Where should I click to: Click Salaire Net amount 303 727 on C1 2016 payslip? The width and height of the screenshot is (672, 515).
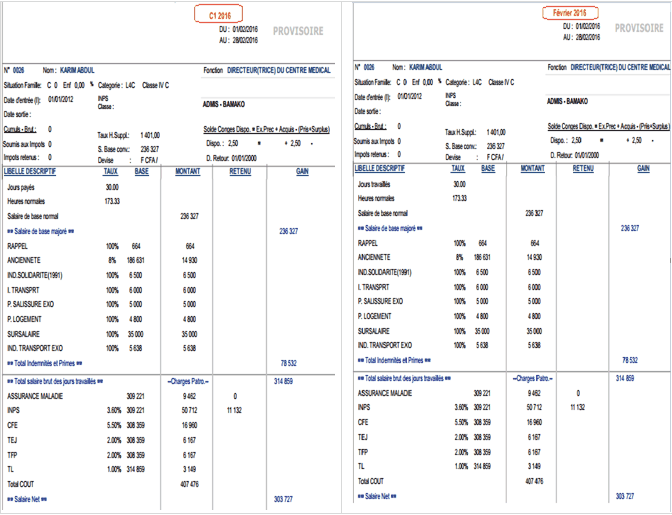click(x=283, y=500)
